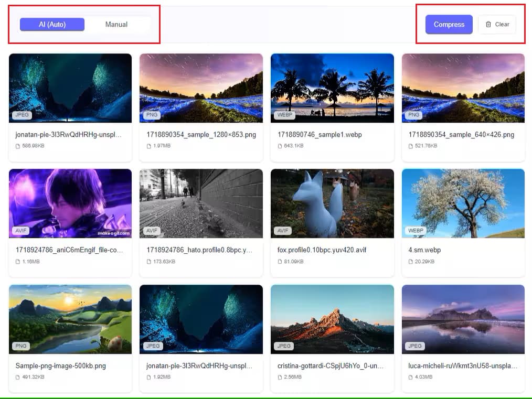This screenshot has width=532, height=399.
Task: Click file name fox.profile0.10bpc.yuv420.avif
Action: 322,250
